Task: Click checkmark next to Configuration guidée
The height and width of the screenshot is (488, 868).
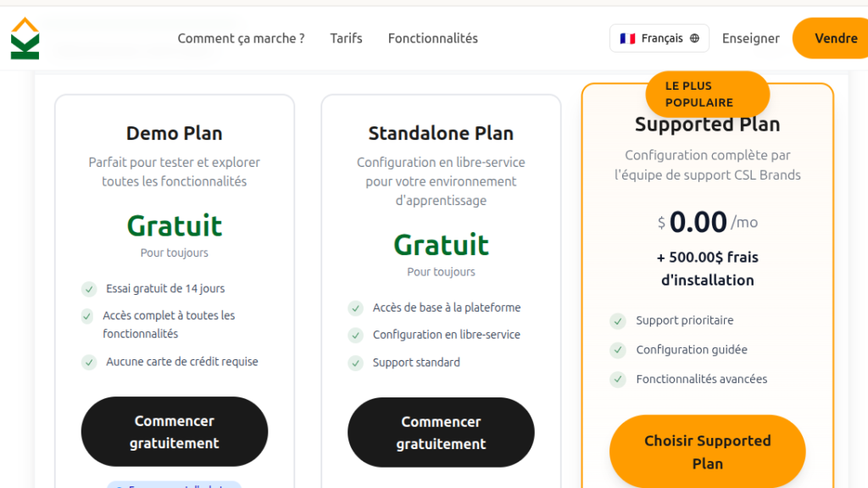Action: [x=618, y=350]
